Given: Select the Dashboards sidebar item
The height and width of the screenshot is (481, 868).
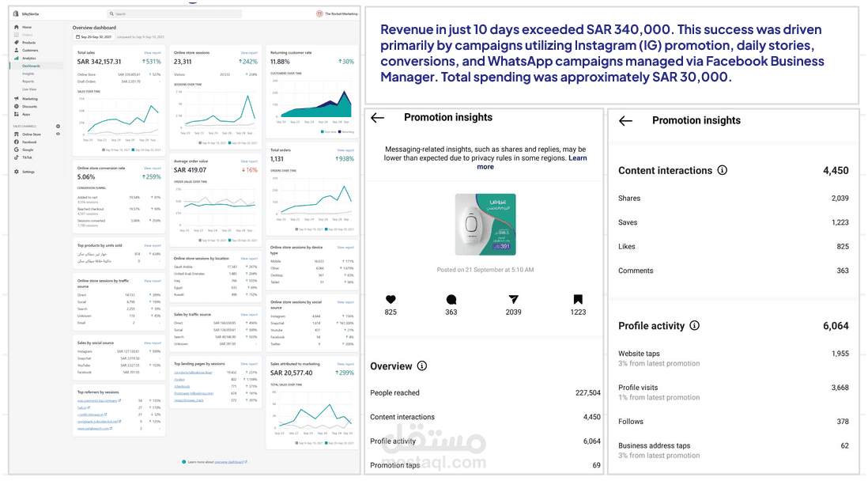Looking at the screenshot, I should (x=36, y=66).
